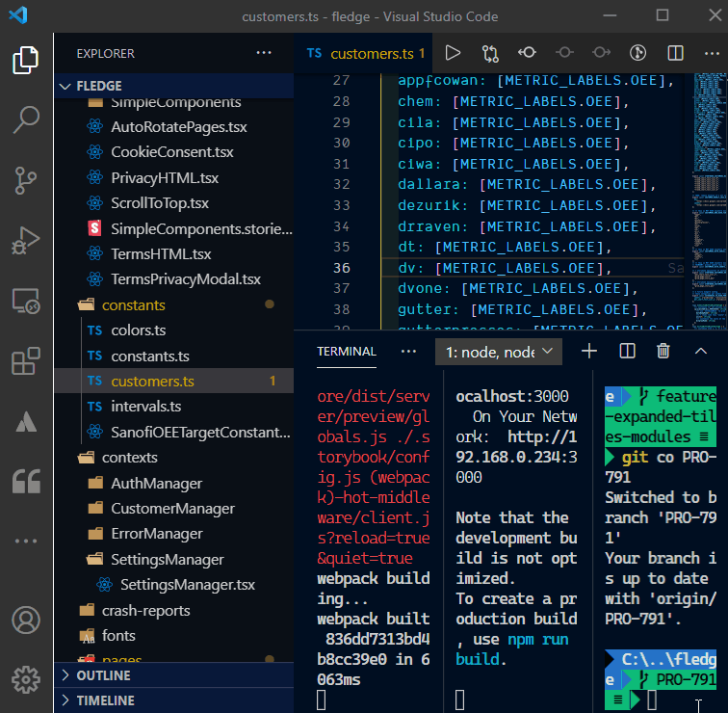Open ScrollToTop.tsx file
The height and width of the screenshot is (713, 728).
click(x=173, y=203)
